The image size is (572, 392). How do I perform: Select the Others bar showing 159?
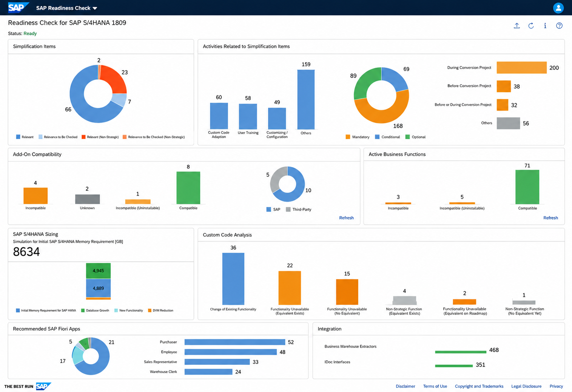pyautogui.click(x=306, y=100)
